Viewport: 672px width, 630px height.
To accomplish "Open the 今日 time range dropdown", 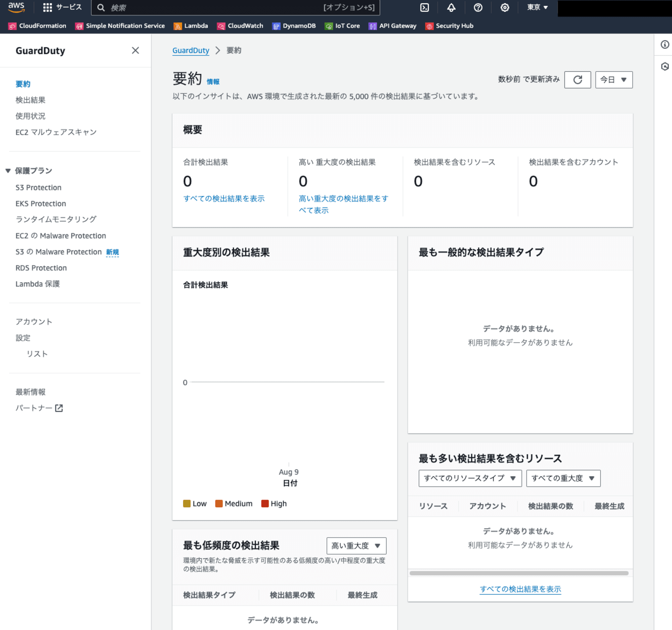I will [x=614, y=80].
